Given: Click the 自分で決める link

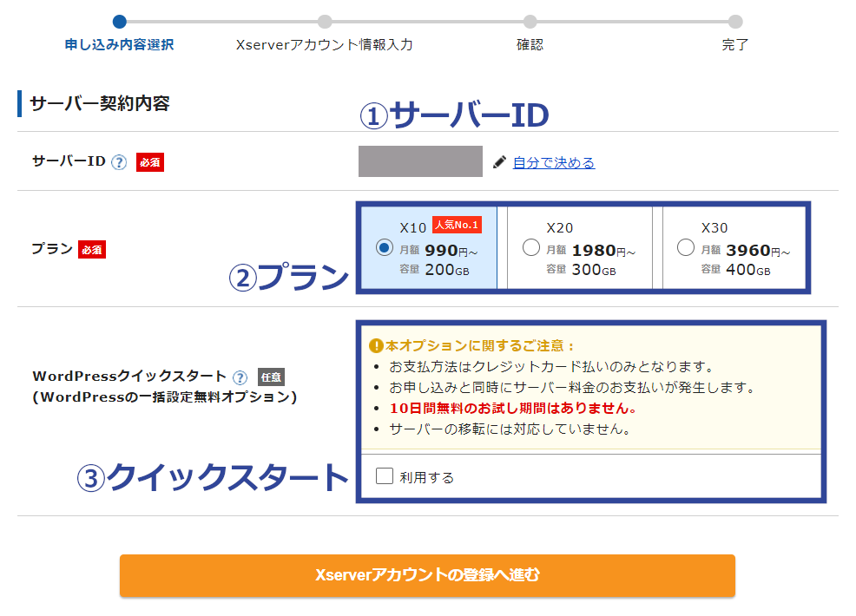Looking at the screenshot, I should click(x=554, y=162).
